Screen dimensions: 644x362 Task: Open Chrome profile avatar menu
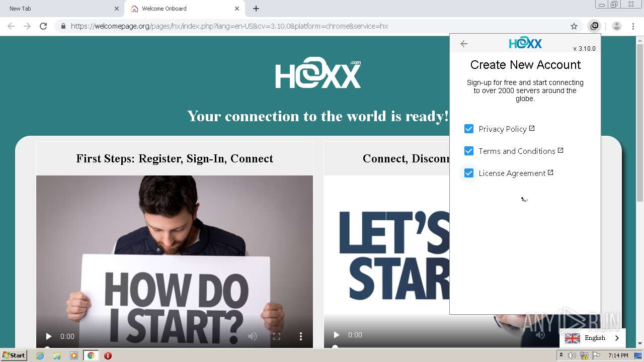617,26
